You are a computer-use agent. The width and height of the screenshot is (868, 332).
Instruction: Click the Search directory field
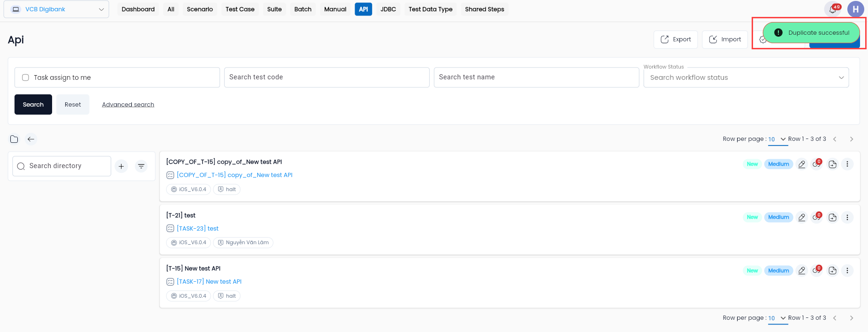coord(62,166)
